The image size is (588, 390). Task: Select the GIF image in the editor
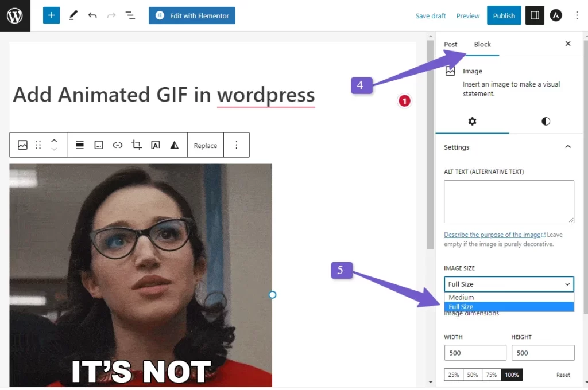tap(141, 275)
